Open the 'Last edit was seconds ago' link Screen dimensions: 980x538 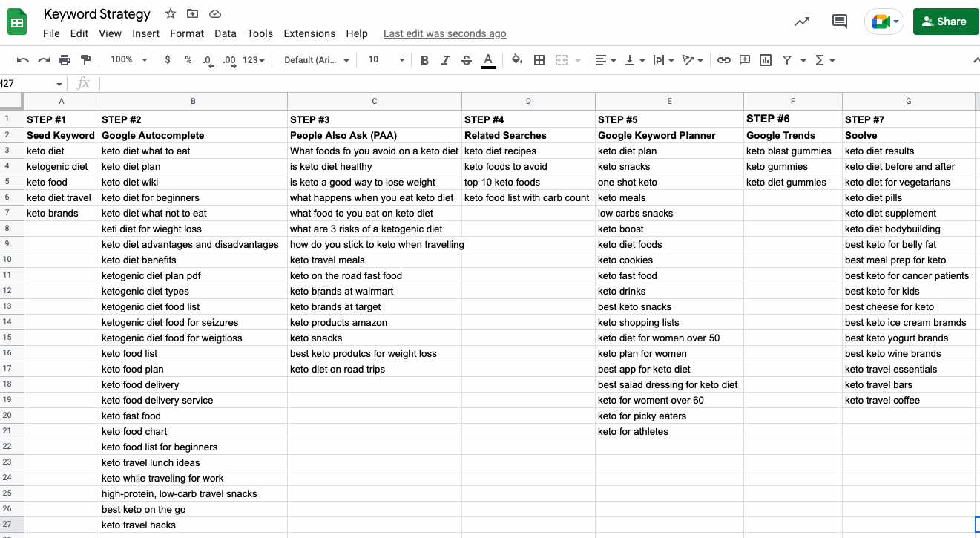tap(445, 33)
